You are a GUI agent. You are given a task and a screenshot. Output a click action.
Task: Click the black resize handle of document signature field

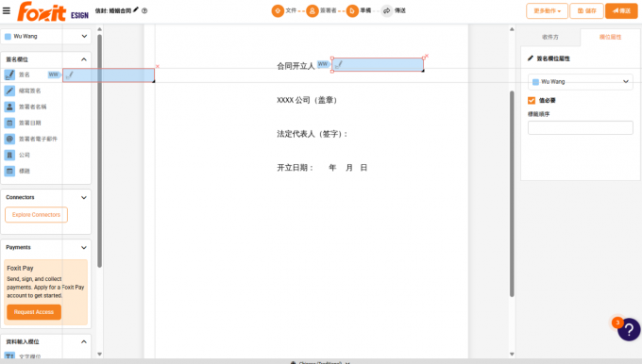click(x=423, y=71)
